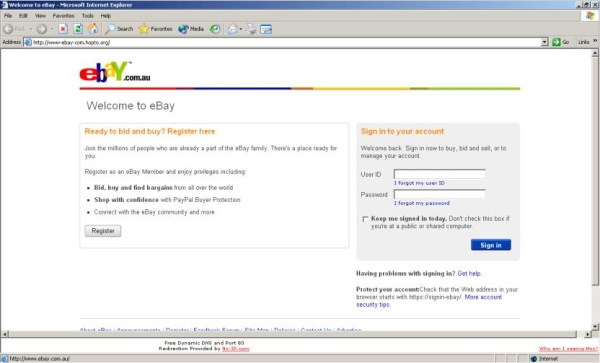Viewport: 600px width, 363px height.
Task: Click the Why am I seeing this link
Action: [x=568, y=349]
